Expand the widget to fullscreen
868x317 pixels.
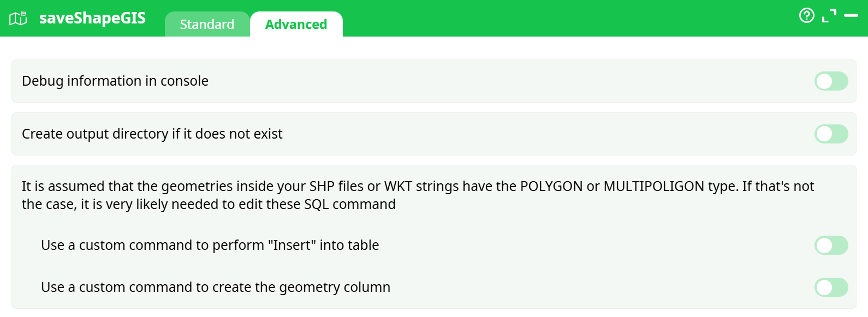(x=829, y=16)
